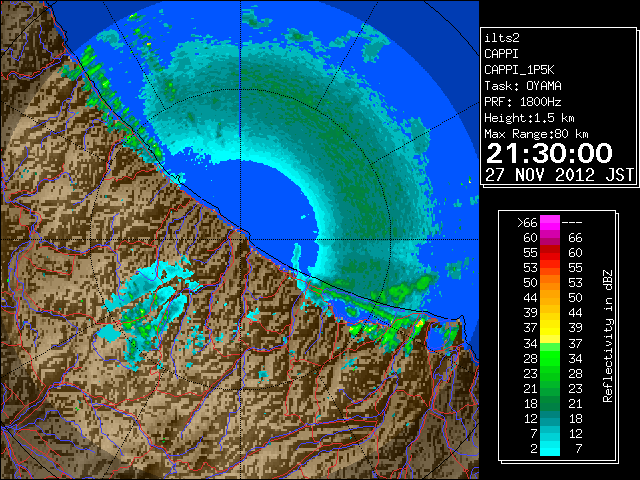Viewport: 640px width, 480px height.
Task: Click the 'CAPPI_1P5K' text
Action: [x=519, y=70]
